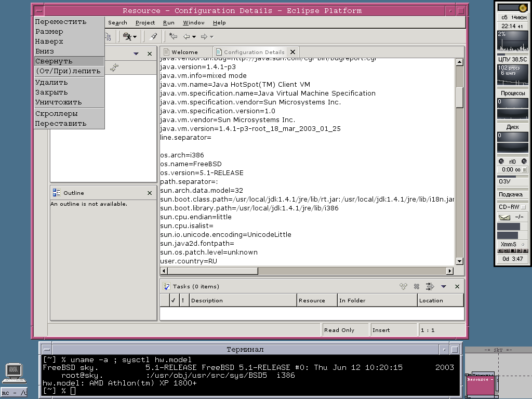Choose Переместить in window menu

coord(69,22)
